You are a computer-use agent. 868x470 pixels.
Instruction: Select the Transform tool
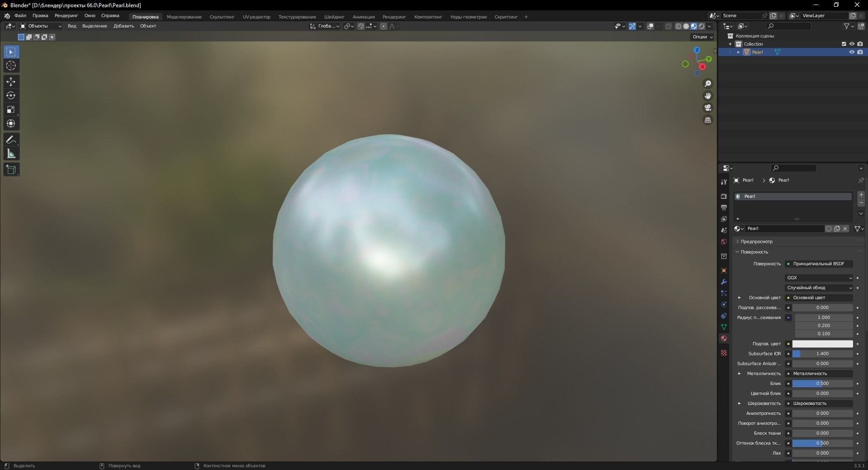pyautogui.click(x=11, y=124)
